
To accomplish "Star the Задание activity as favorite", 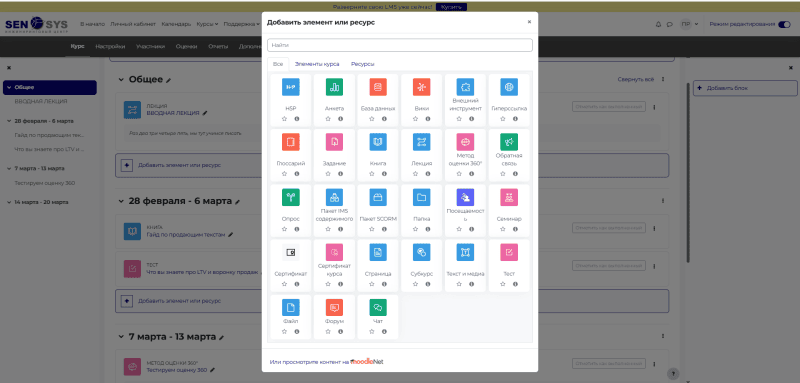I will point(328,174).
